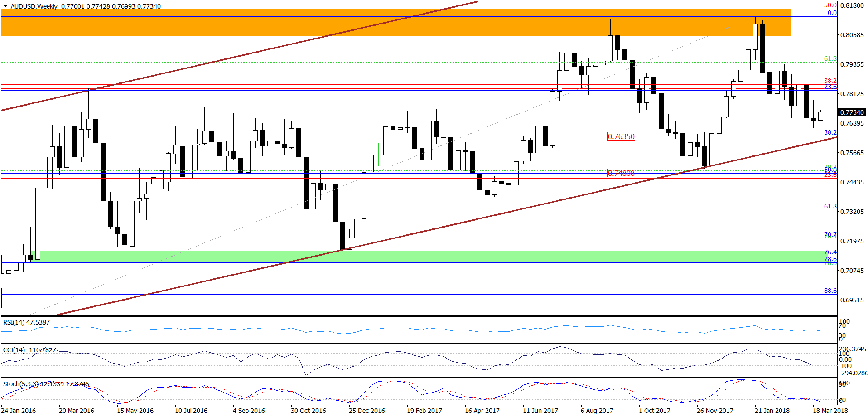Click the RSI(14) 47.5387 indicator label

coord(26,322)
